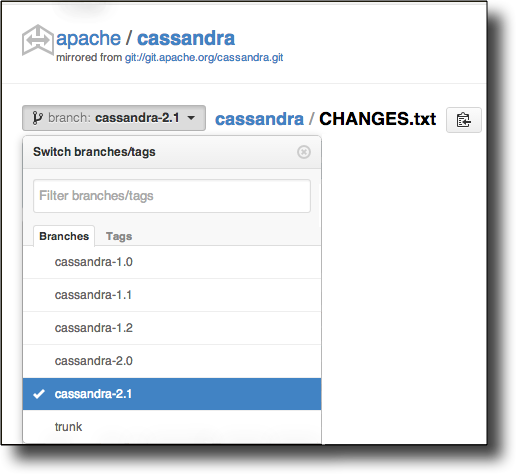516x474 pixels.
Task: Click the checkmark beside cassandra-2.1
Action: [x=39, y=394]
